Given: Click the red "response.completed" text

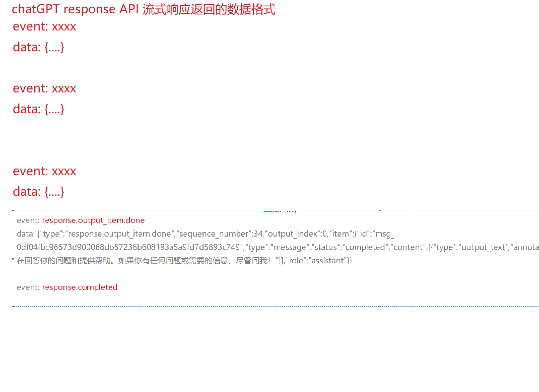Looking at the screenshot, I should coord(80,287).
